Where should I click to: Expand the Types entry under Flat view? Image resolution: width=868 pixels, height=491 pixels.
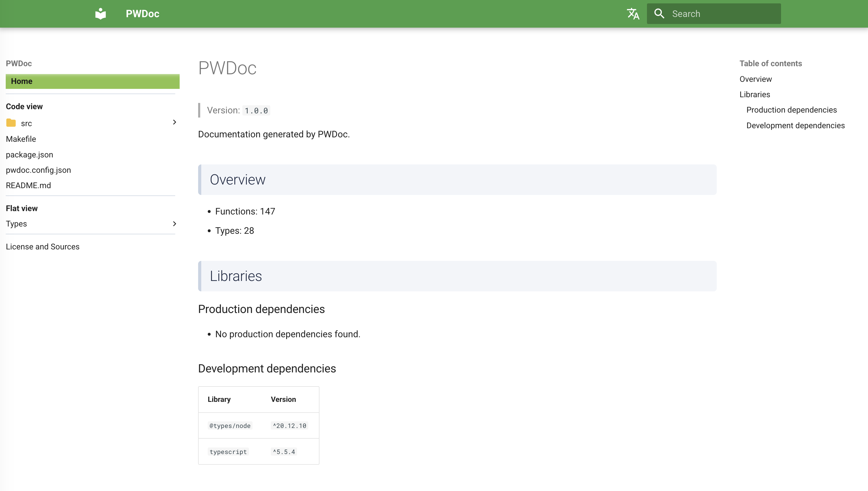174,224
